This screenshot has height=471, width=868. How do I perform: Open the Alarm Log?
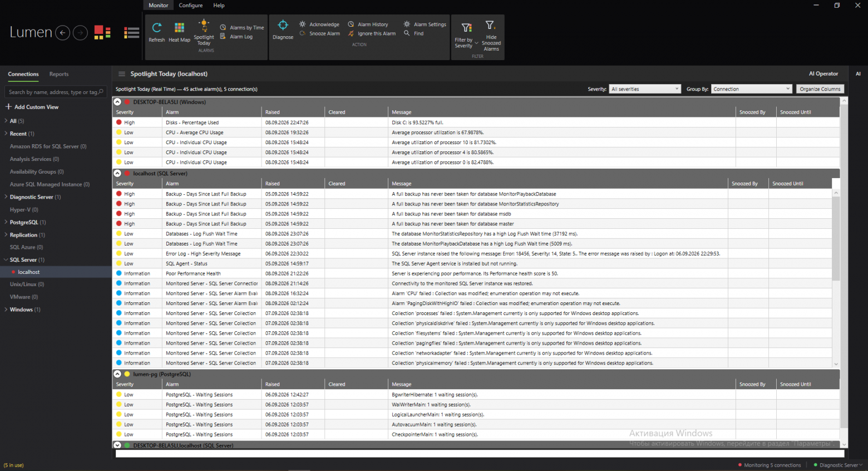click(236, 37)
